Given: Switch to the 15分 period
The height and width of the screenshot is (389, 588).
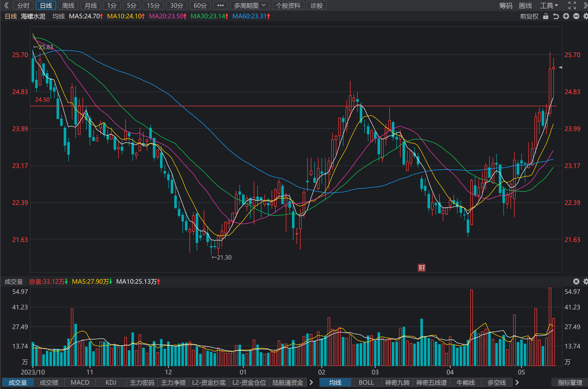Looking at the screenshot, I should [153, 5].
